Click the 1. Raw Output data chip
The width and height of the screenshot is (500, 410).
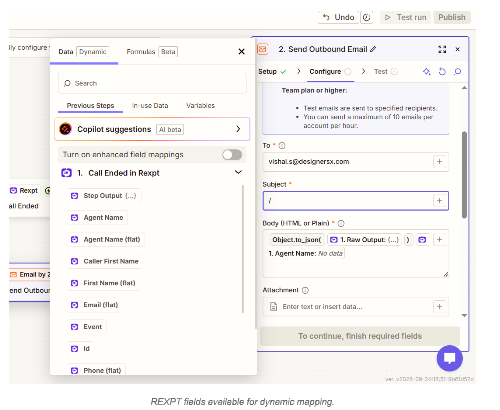[x=365, y=240]
